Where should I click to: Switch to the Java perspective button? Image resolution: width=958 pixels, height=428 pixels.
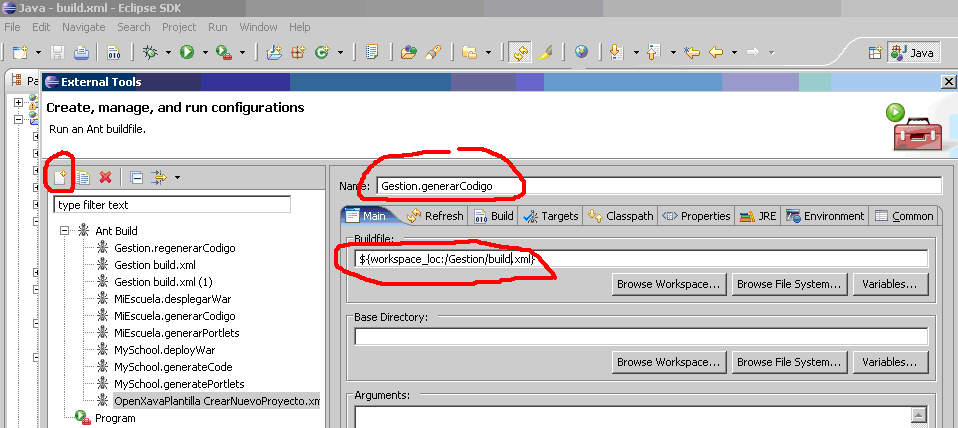(x=912, y=53)
